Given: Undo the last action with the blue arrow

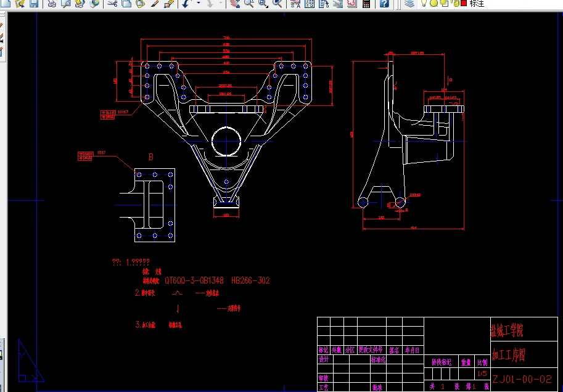Looking at the screenshot, I should click(x=186, y=4).
